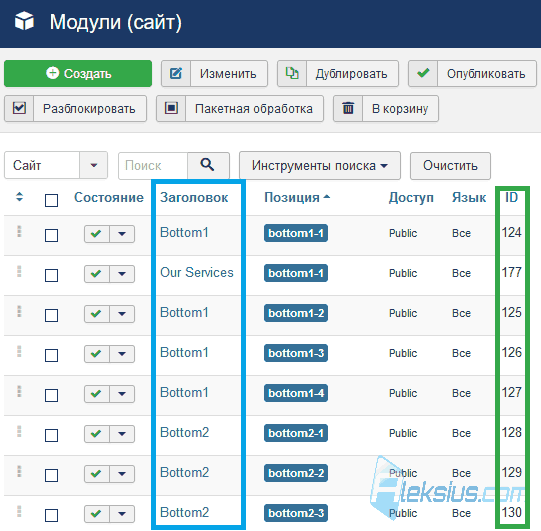Open status dropdown arrow for ID 128

[x=122, y=434]
